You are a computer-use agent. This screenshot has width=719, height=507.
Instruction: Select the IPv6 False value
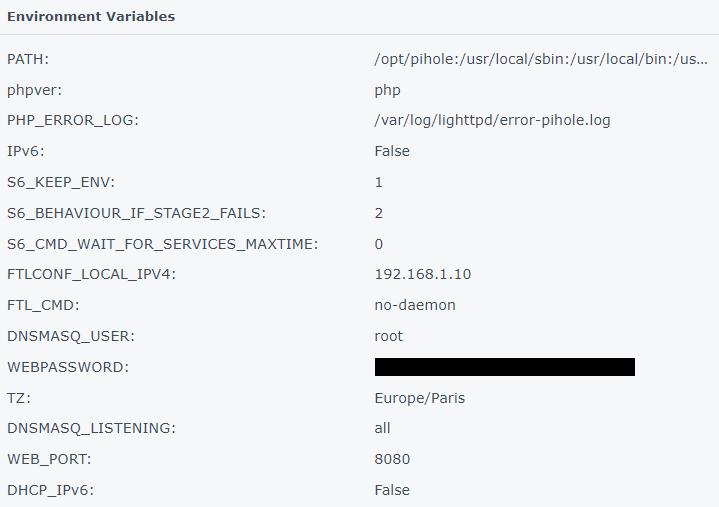tap(392, 151)
